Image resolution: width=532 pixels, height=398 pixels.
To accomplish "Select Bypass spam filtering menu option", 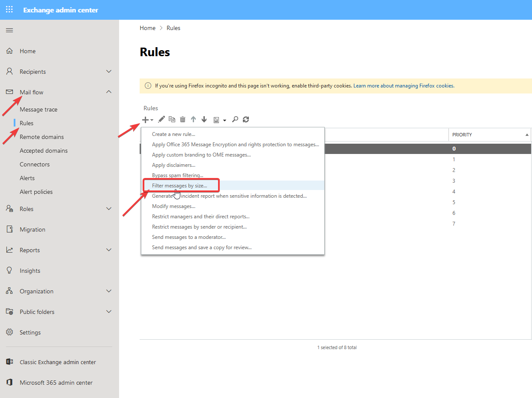I will point(177,175).
